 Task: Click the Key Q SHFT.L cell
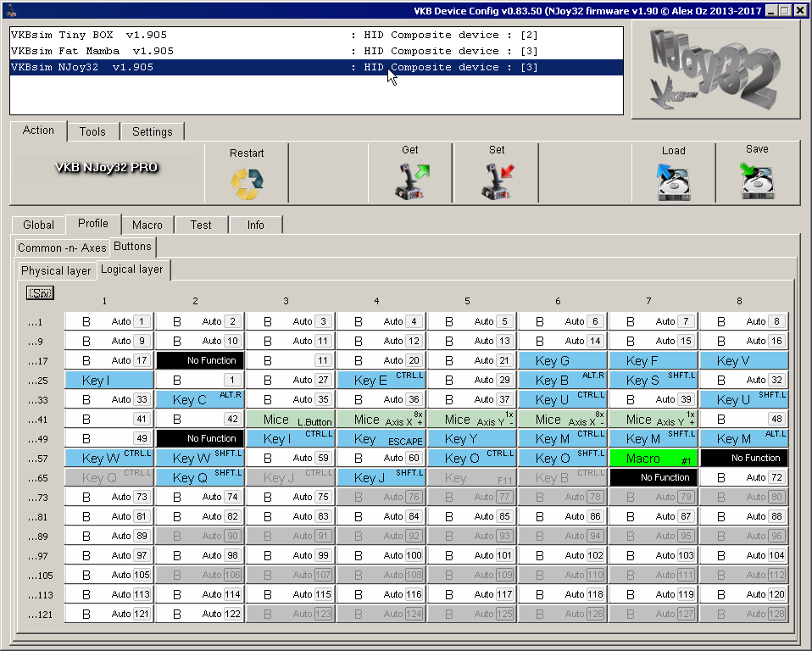pyautogui.click(x=200, y=477)
